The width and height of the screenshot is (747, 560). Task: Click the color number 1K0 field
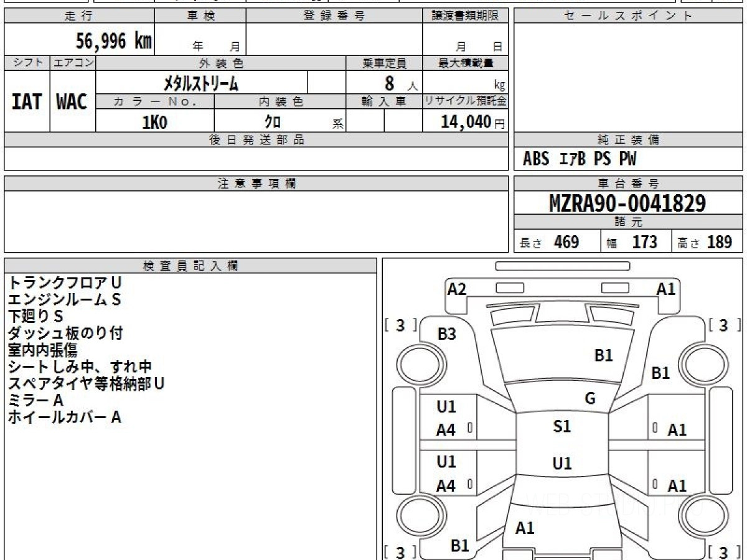[154, 123]
